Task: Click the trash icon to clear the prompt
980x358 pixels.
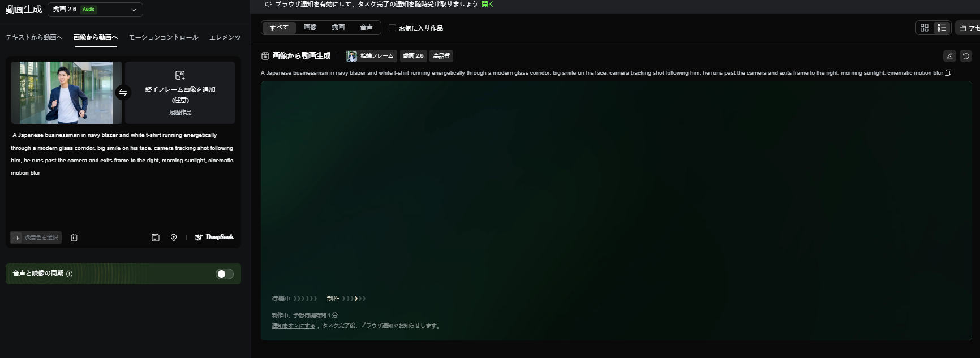Action: click(74, 238)
